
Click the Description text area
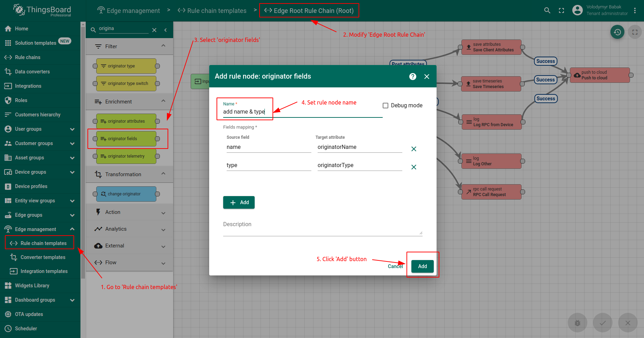(x=323, y=228)
